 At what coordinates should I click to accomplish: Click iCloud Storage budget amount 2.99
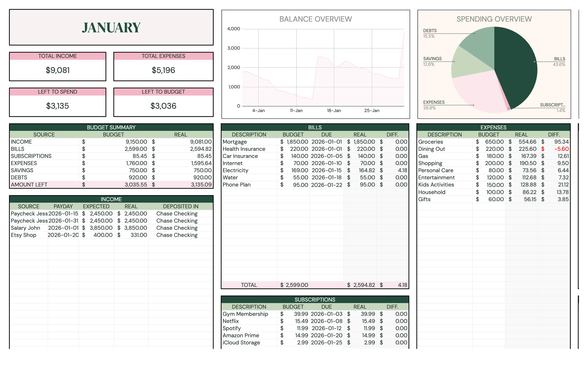pos(303,342)
